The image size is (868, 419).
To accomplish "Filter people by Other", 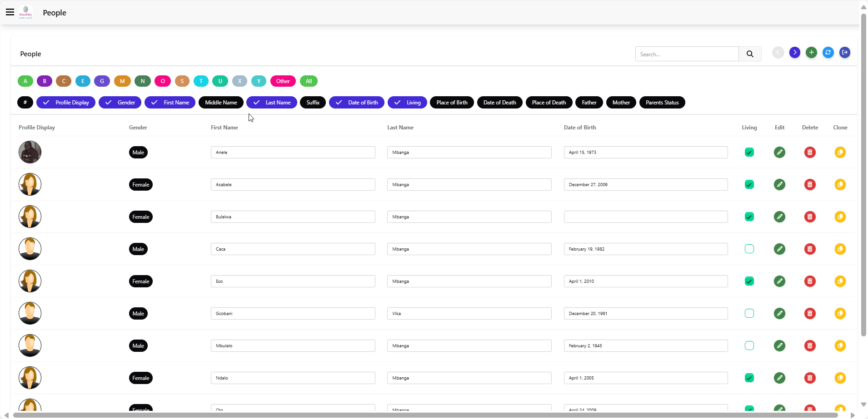I will point(283,81).
